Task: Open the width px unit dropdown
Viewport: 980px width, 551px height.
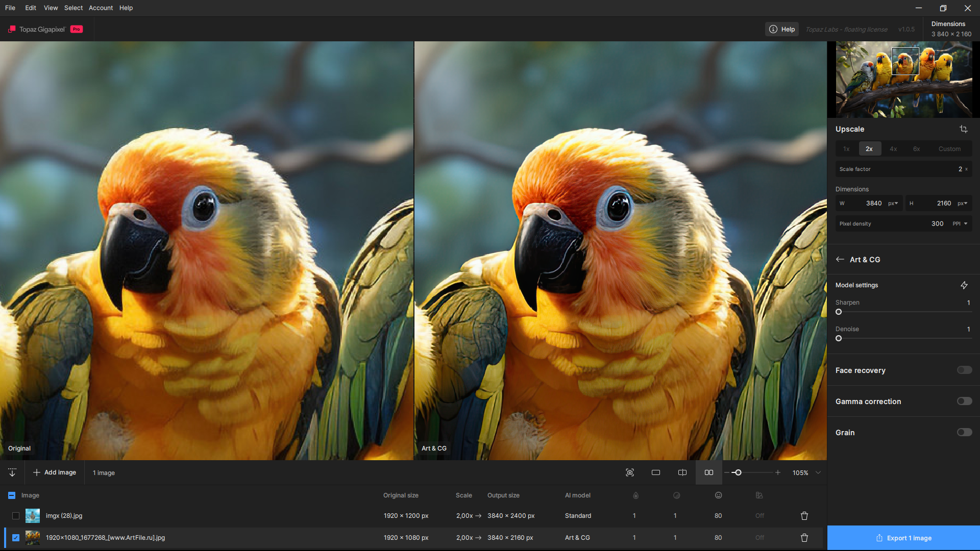Action: click(x=893, y=203)
